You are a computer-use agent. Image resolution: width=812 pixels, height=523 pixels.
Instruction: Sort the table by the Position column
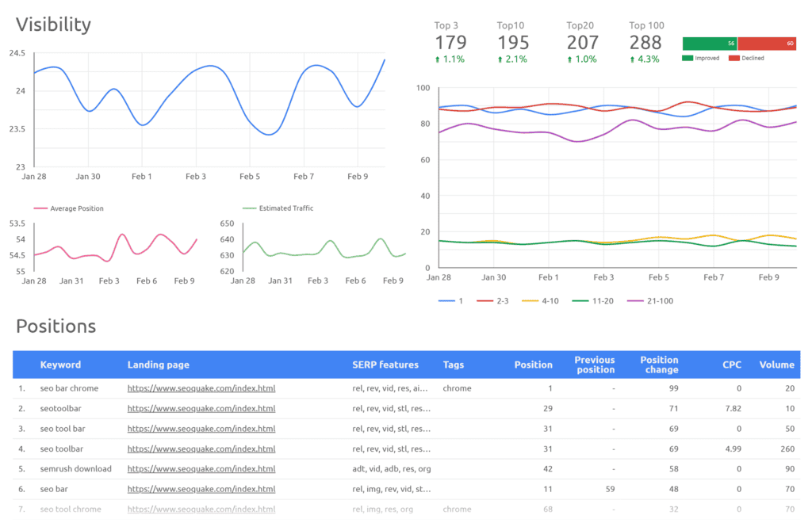[533, 365]
